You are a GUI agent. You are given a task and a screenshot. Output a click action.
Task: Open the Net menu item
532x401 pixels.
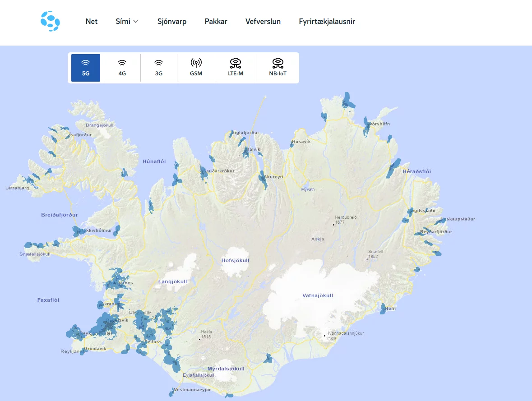92,21
